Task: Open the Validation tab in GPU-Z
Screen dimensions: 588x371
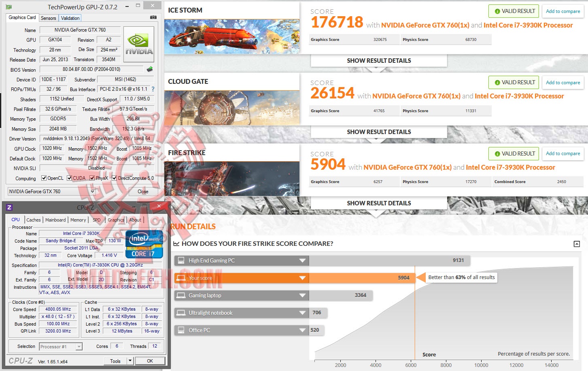Action: point(70,18)
